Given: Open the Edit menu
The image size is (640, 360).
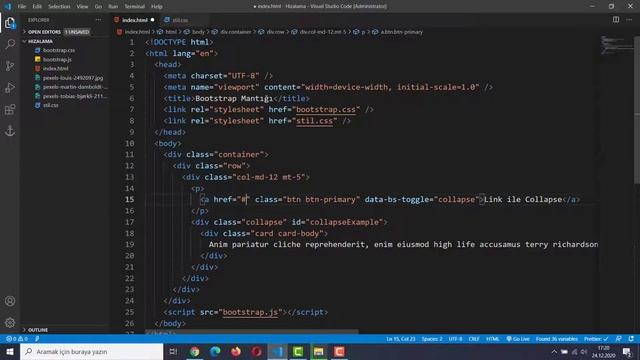Looking at the screenshot, I should (x=37, y=7).
